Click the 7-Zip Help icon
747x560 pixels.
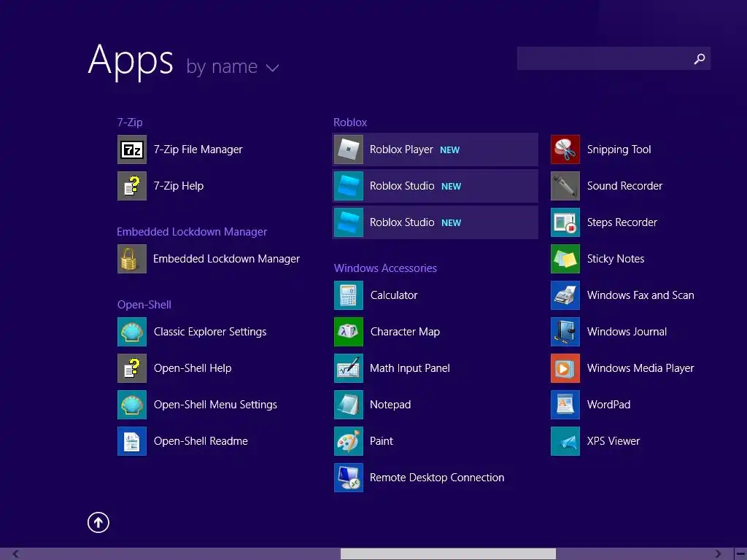tap(132, 186)
